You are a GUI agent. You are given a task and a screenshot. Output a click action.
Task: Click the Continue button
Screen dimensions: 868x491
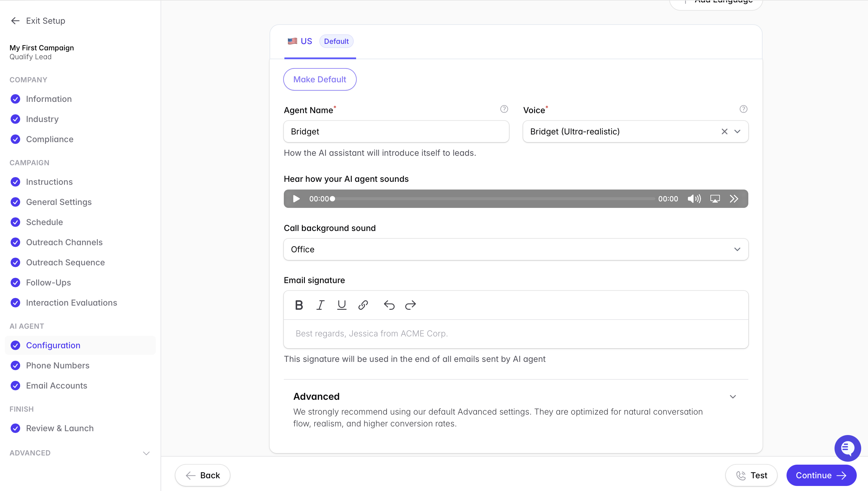click(x=821, y=475)
